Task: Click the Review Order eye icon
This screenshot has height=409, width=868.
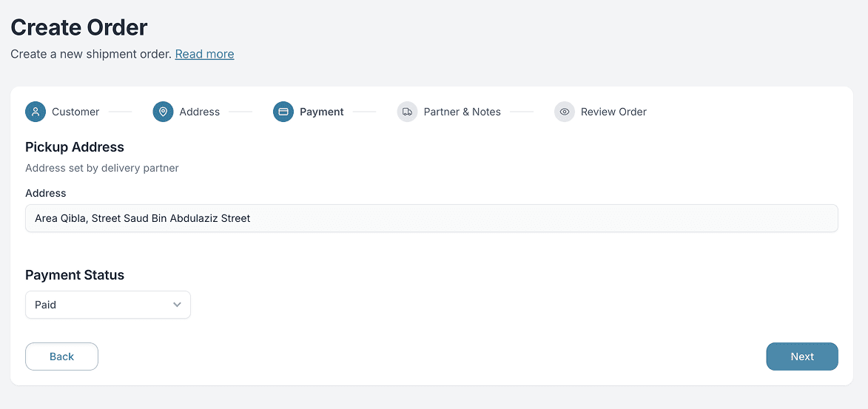Action: (x=565, y=112)
